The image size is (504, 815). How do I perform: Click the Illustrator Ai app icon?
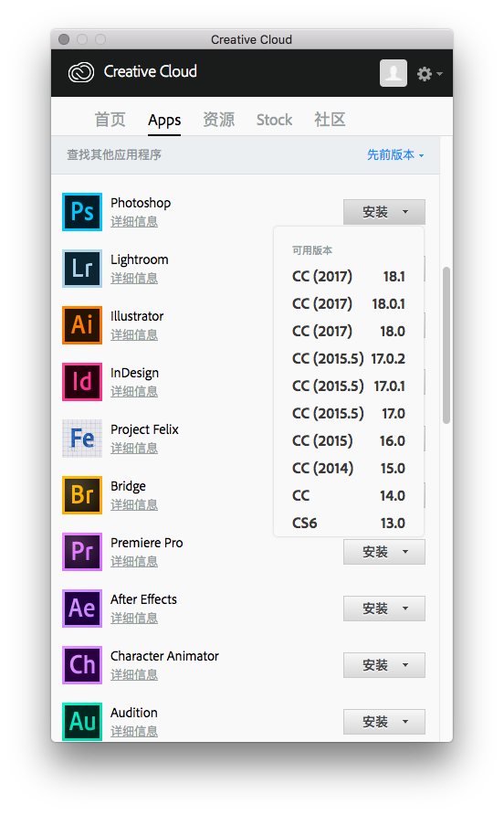pyautogui.click(x=82, y=325)
